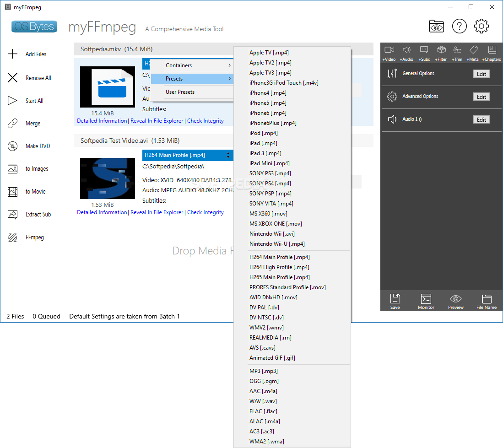Add an audio stream with +Audio
Viewport: 503px width, 448px height.
tap(406, 54)
